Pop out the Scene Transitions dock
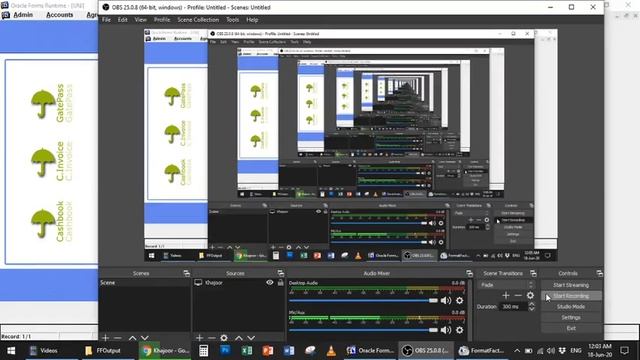This screenshot has width=640, height=360. 533,273
